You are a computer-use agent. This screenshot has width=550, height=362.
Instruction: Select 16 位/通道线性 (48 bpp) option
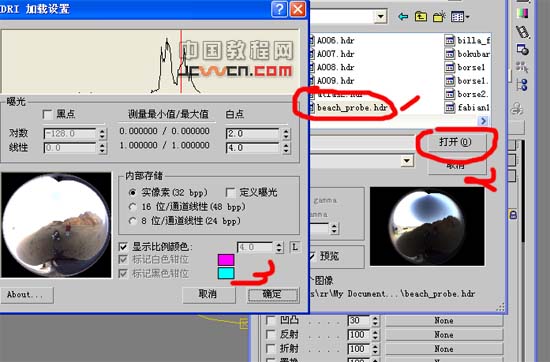tap(132, 207)
